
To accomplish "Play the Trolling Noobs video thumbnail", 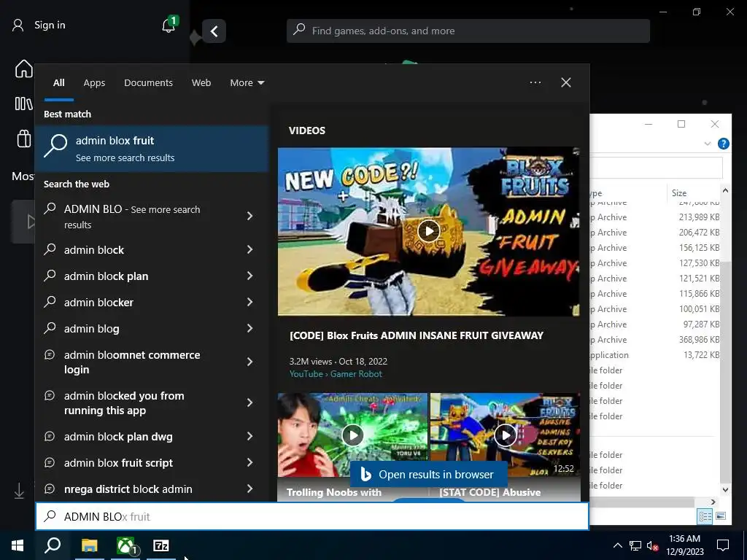I will 353,435.
